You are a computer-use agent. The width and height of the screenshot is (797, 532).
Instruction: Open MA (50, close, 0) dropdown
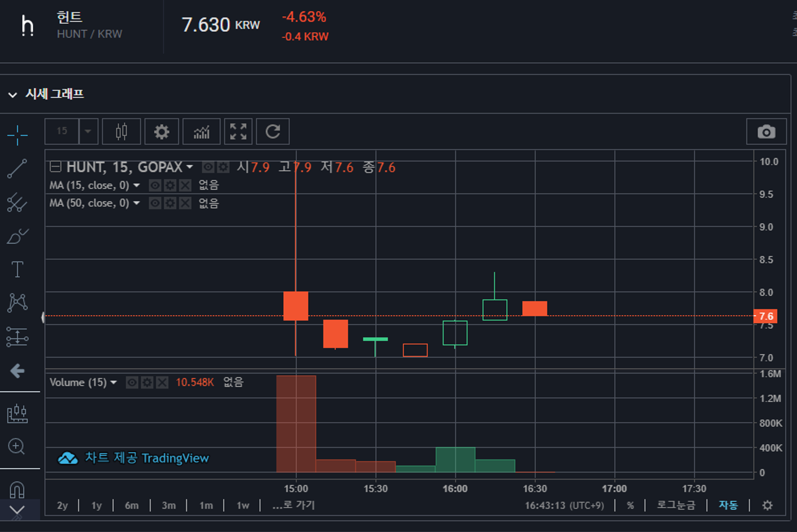137,203
